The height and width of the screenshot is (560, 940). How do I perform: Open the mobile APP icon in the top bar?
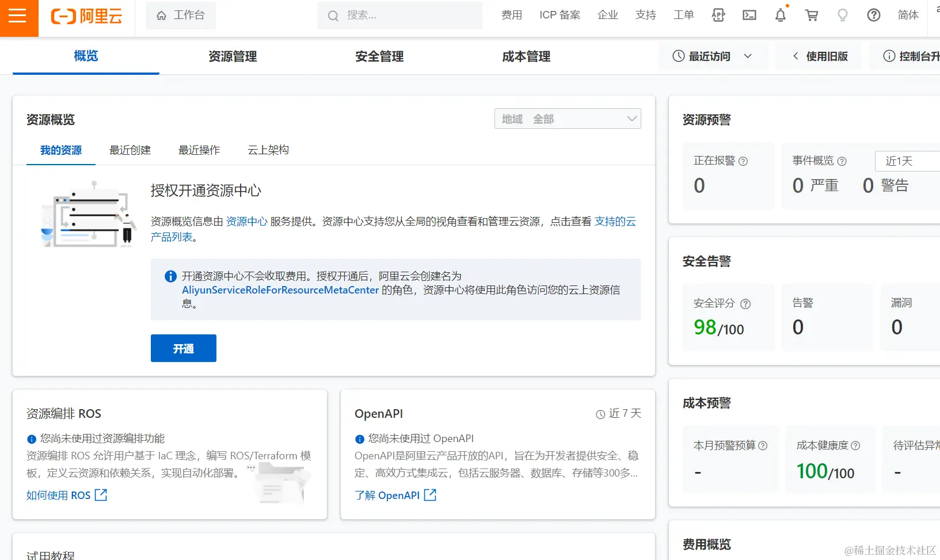pos(718,16)
